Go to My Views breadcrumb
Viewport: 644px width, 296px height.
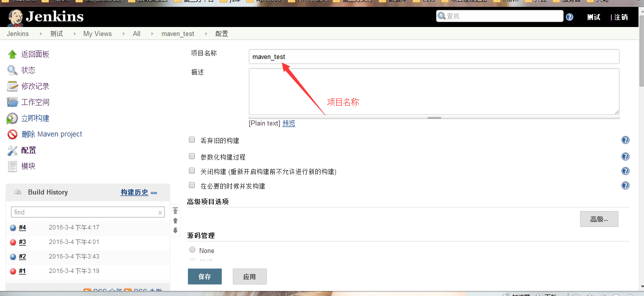click(x=97, y=33)
